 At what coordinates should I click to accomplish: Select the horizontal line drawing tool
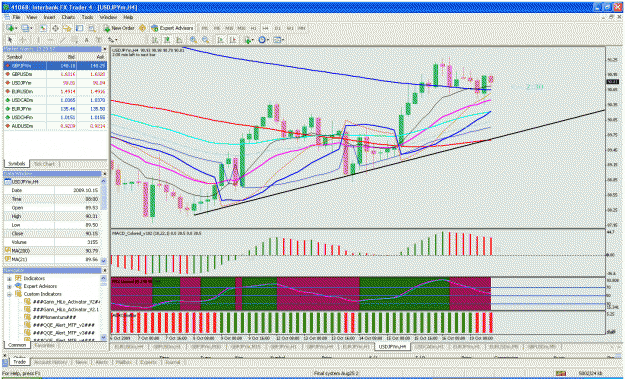[x=51, y=40]
